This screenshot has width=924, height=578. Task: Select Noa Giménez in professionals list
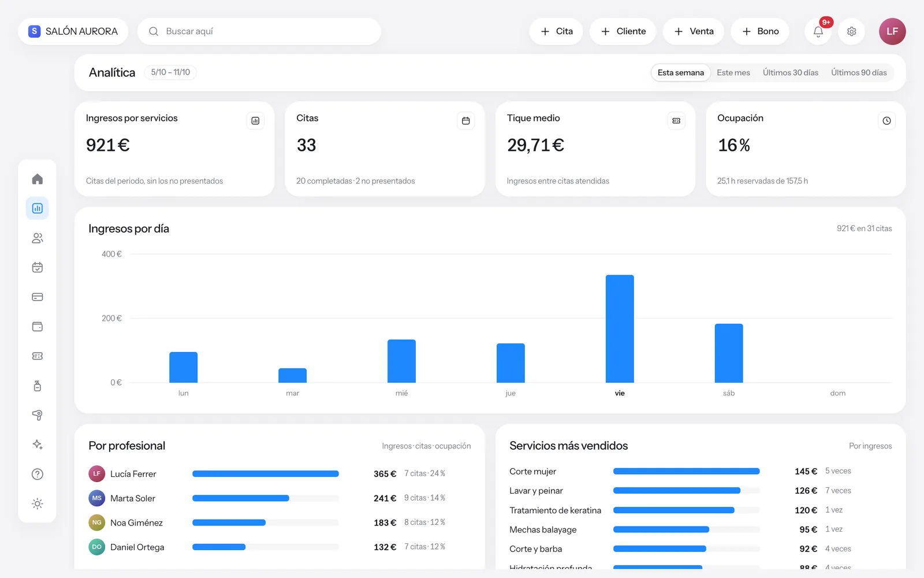[x=280, y=523]
